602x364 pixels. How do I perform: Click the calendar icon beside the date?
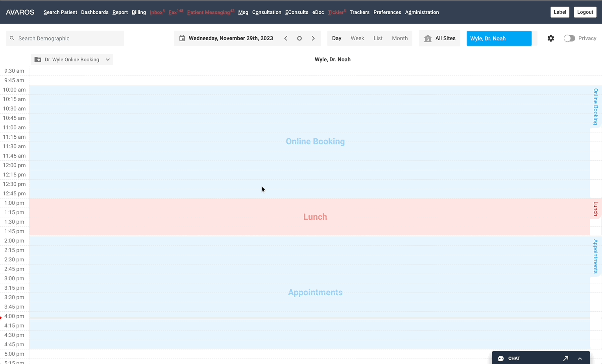[x=182, y=38]
